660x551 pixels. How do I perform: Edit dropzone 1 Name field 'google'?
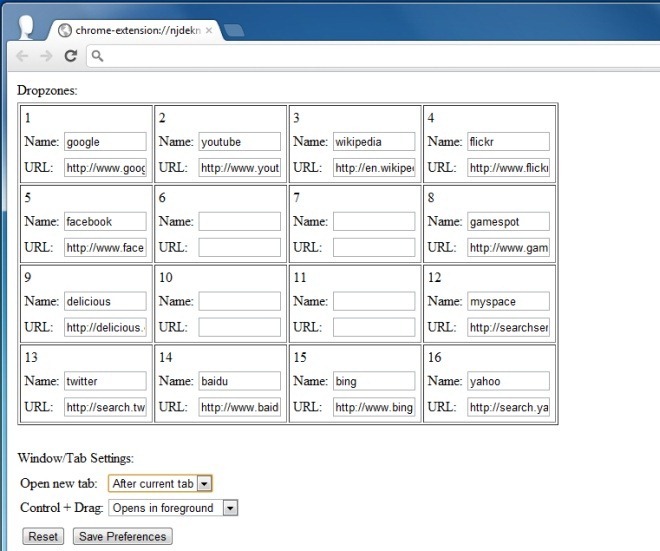pyautogui.click(x=105, y=142)
